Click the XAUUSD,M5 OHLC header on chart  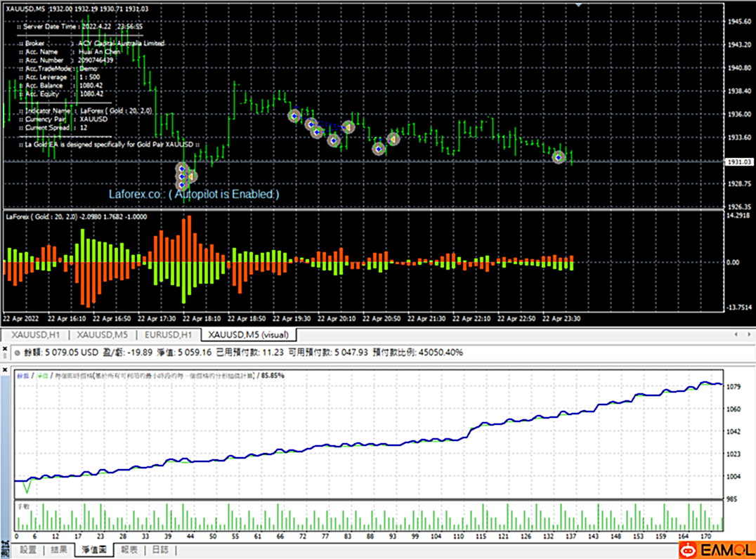[x=77, y=8]
